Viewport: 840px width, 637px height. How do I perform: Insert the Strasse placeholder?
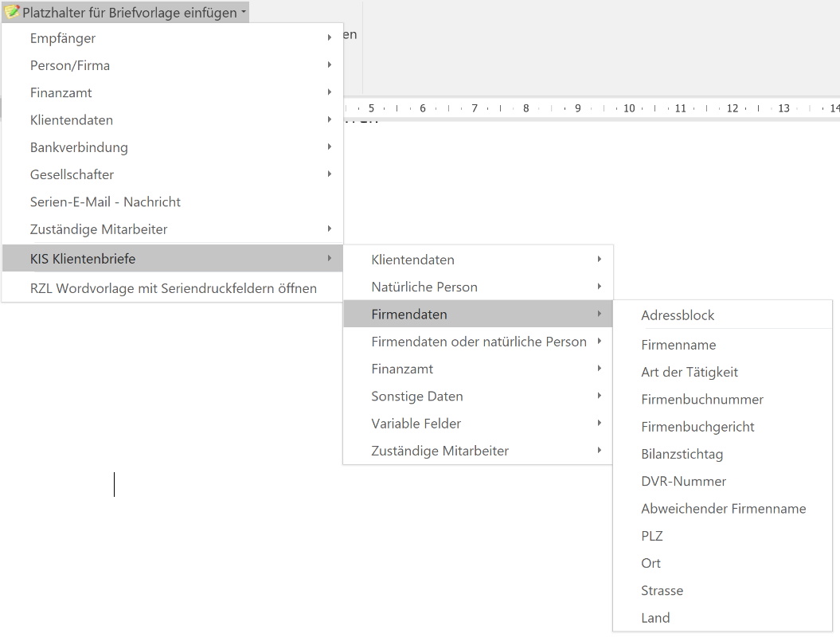tap(662, 591)
